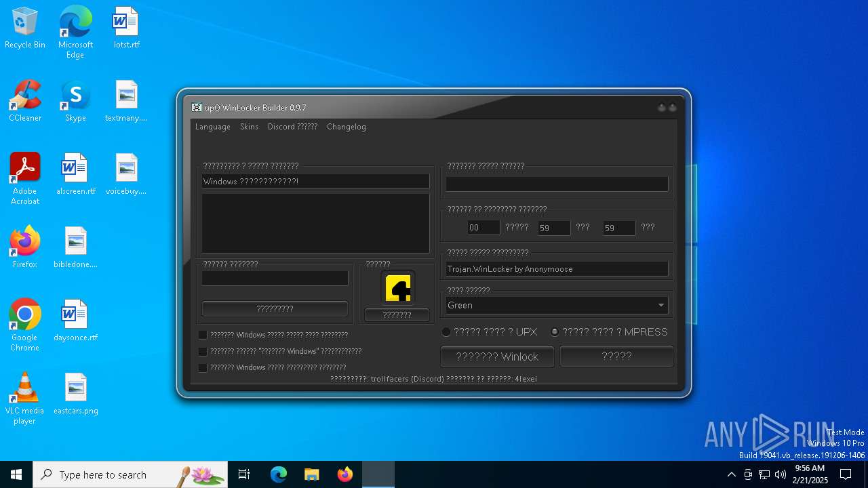Open File Explorer from the taskbar

pyautogui.click(x=311, y=474)
